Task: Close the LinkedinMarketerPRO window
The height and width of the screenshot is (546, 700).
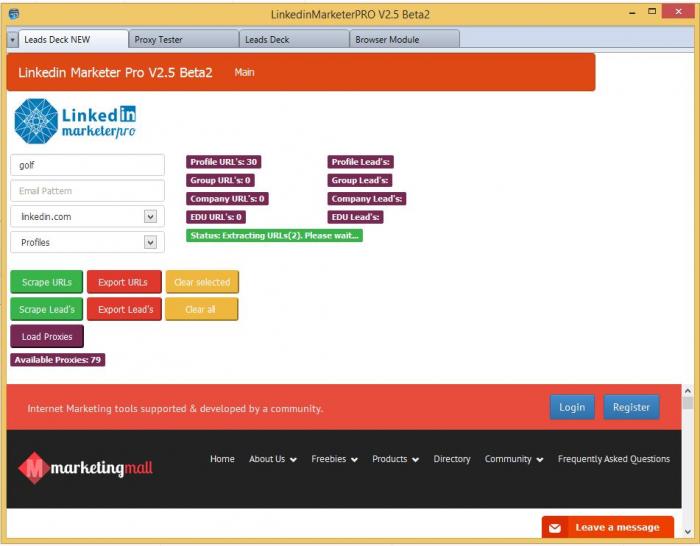Action: pos(678,12)
